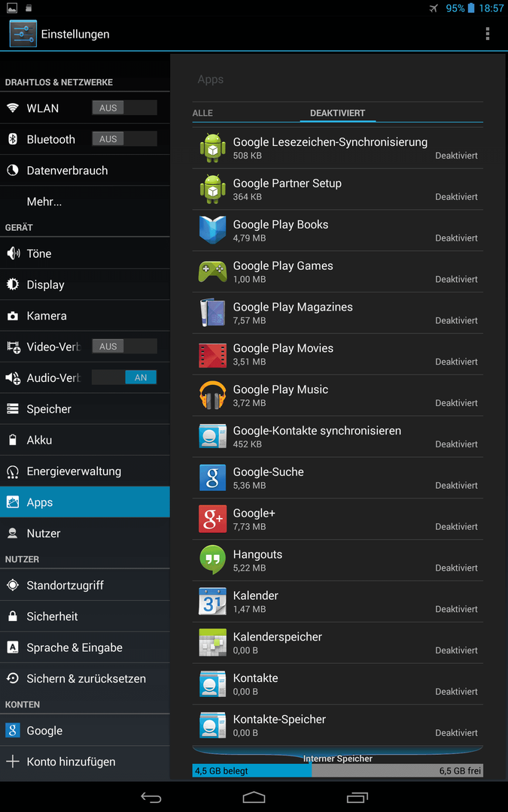This screenshot has height=812, width=508.
Task: Open Sichern & zurücksetzen settings
Action: pos(85,678)
